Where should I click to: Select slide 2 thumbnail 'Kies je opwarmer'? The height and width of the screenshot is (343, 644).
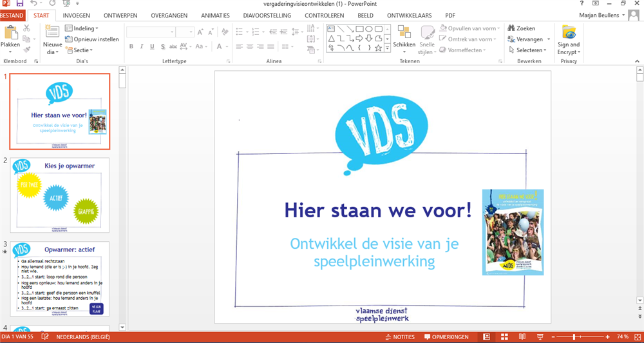tap(60, 195)
